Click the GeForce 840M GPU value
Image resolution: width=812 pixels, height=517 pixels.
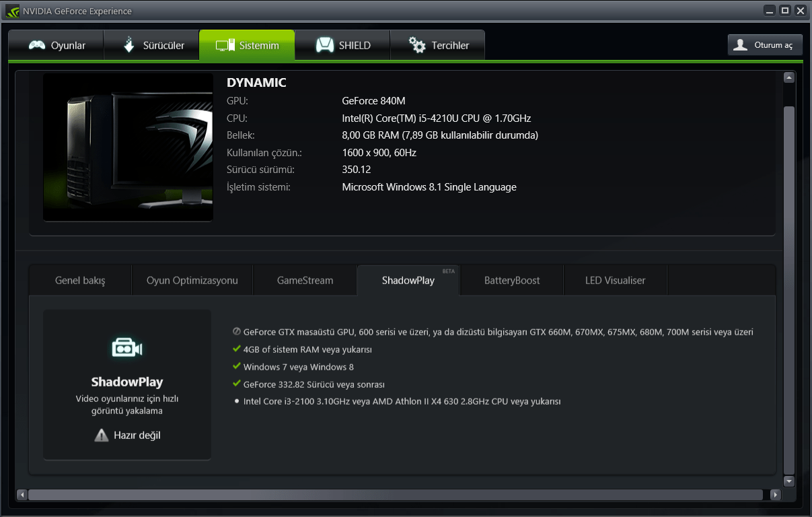pyautogui.click(x=373, y=101)
